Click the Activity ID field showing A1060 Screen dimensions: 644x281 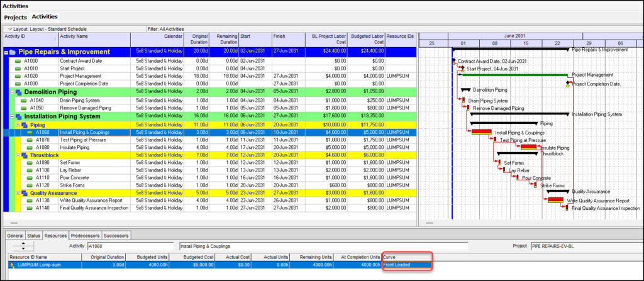(131, 246)
